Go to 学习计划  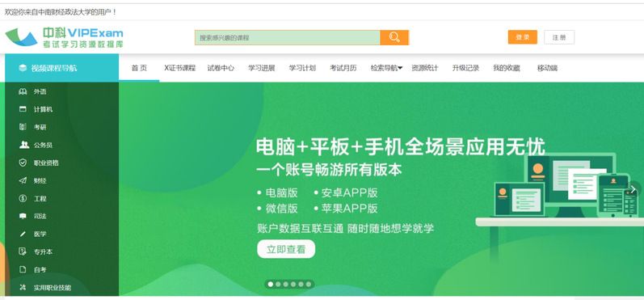302,68
